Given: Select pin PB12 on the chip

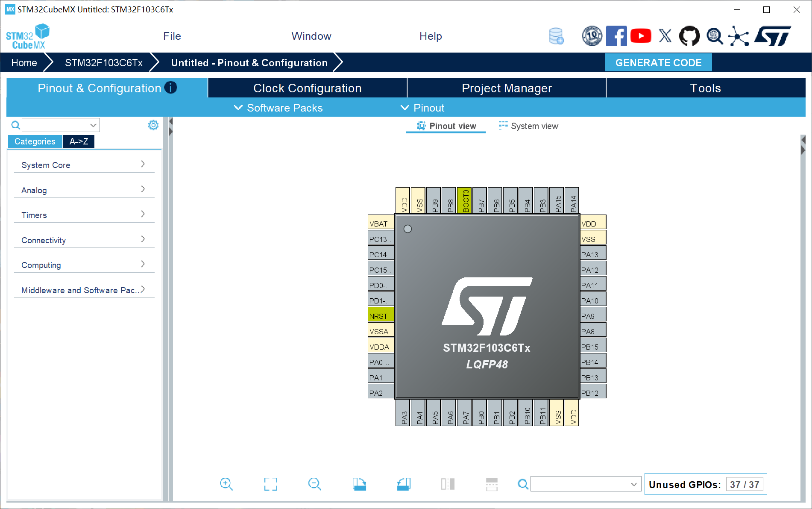Looking at the screenshot, I should click(593, 391).
